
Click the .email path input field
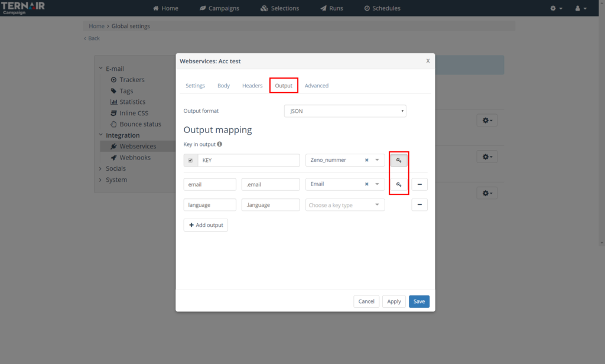point(271,184)
